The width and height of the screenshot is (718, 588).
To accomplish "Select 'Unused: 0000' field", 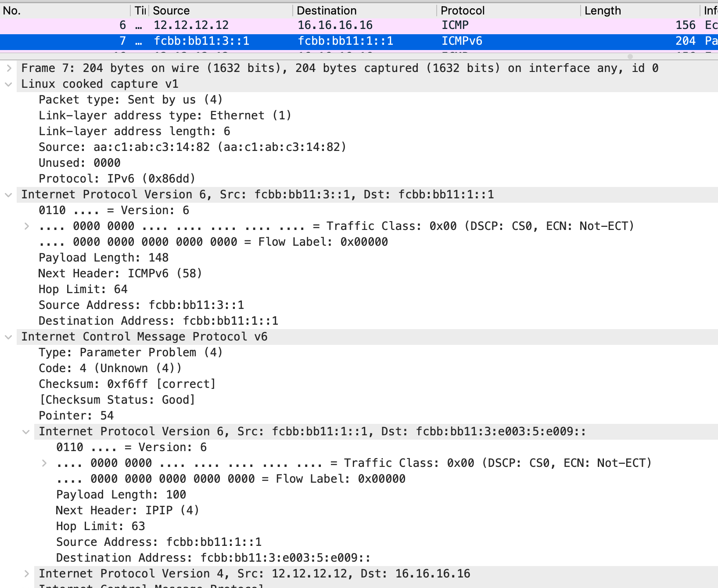I will pos(79,163).
